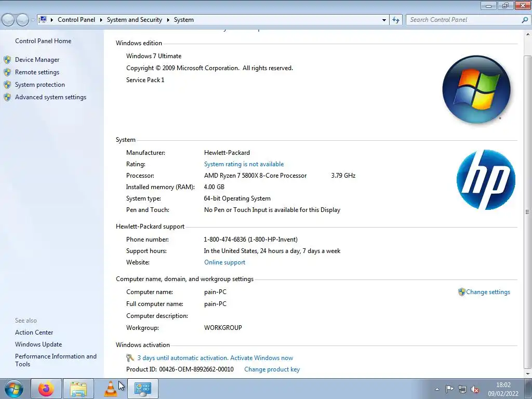The width and height of the screenshot is (532, 399).
Task: Click the shield icon next to System protection
Action: (7, 85)
